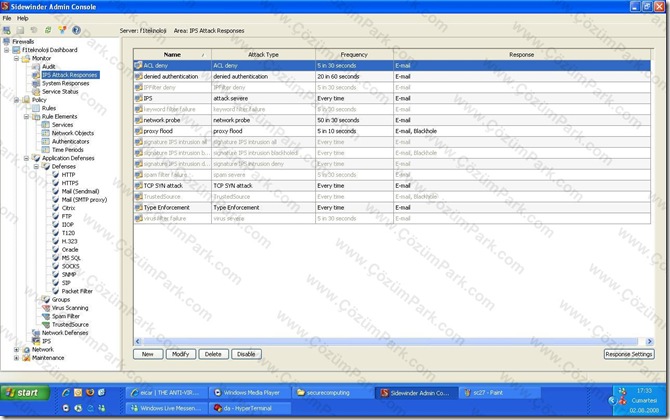Click the right arrow of the horizontal scrollbar

tap(649, 341)
